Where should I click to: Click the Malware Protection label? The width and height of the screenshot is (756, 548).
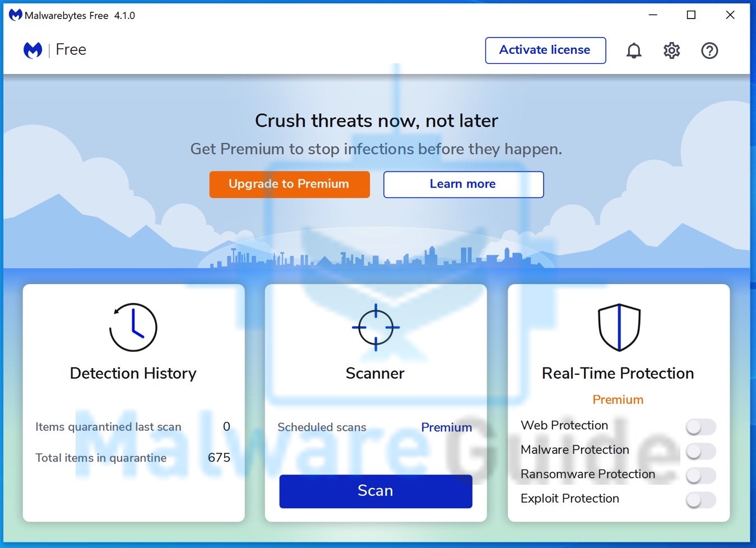tap(575, 449)
